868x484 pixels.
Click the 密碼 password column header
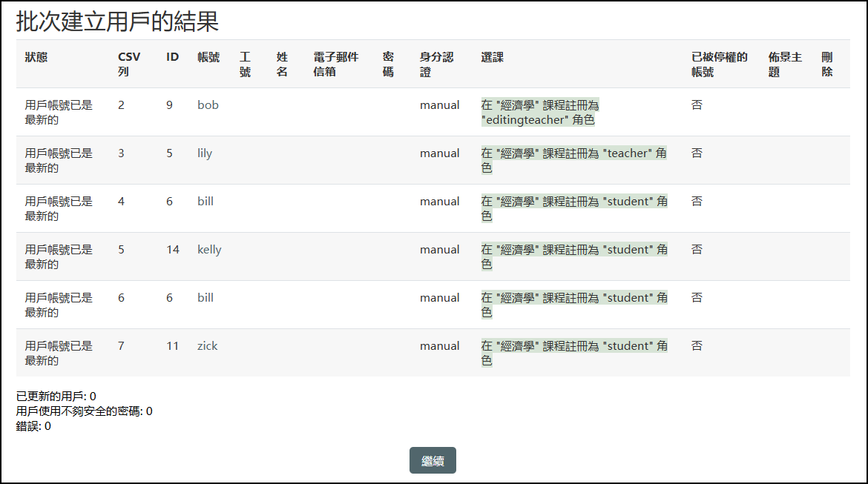click(x=387, y=62)
